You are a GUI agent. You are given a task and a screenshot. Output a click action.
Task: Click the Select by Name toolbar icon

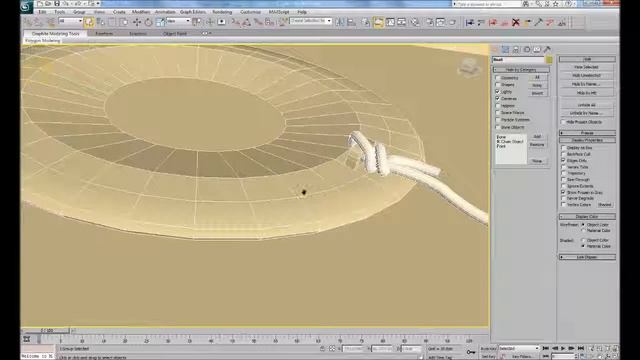pos(100,22)
